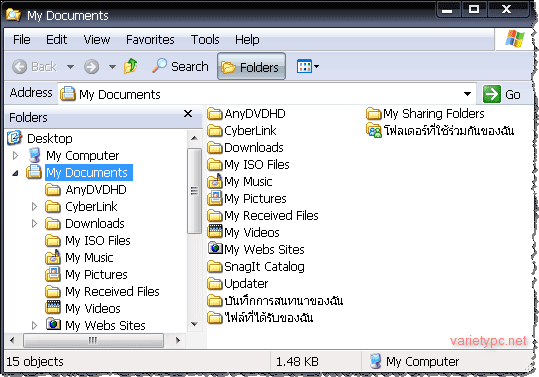Expand Downloads tree node
Screen dimensions: 539x377
click(x=34, y=224)
